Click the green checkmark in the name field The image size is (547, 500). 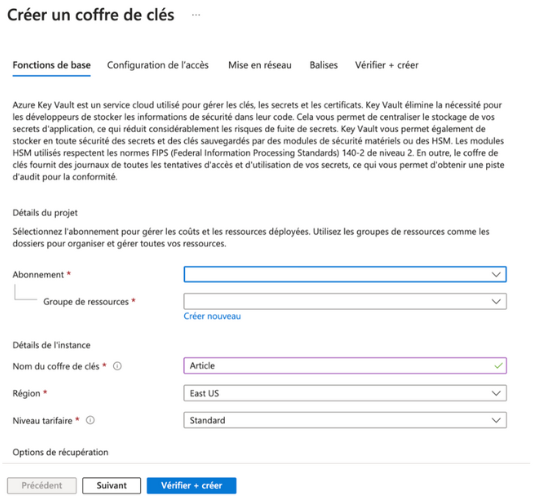[498, 366]
